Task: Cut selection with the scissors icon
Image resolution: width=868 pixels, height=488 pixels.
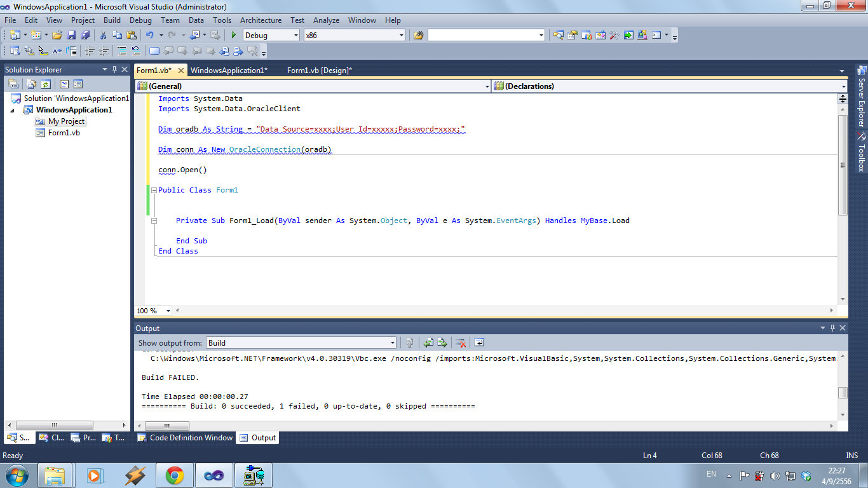Action: click(x=103, y=35)
